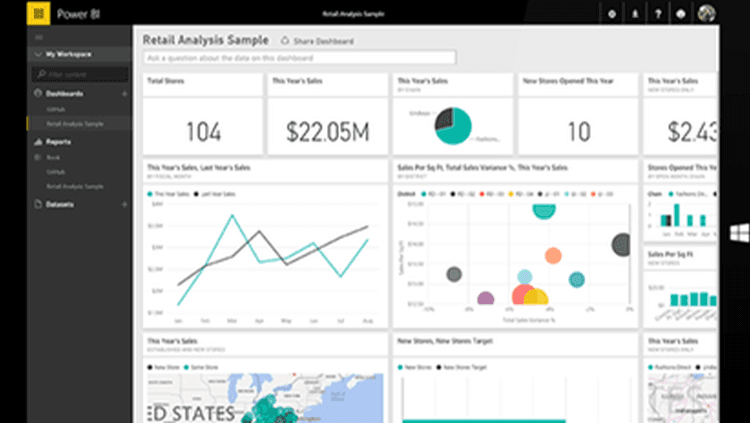
Task: Open the settings gear in the header
Action: (612, 14)
